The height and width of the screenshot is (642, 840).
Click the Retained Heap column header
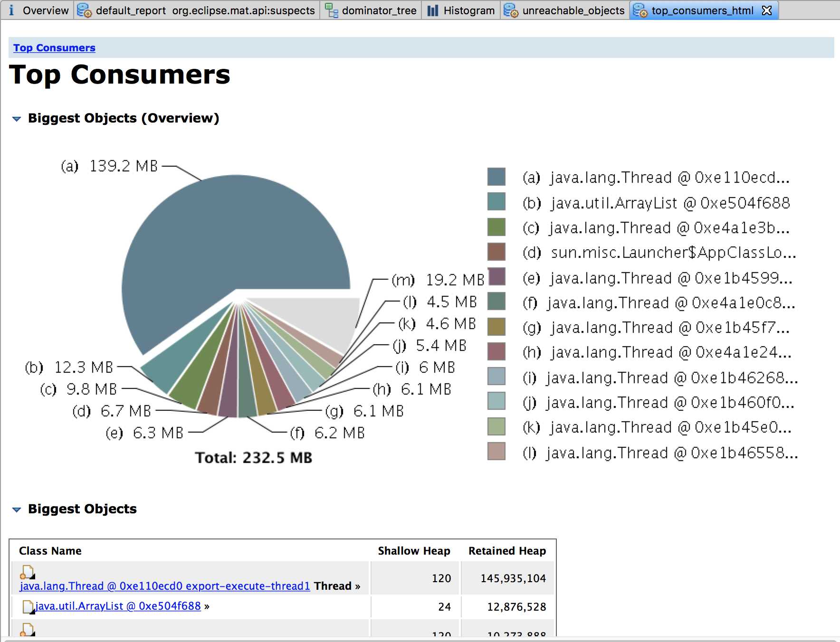tap(507, 551)
